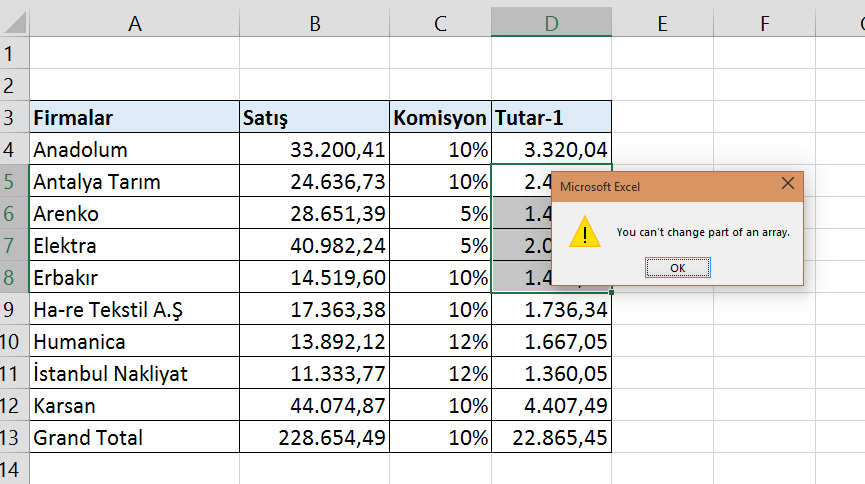
Task: Select the cell containing 22.865,45
Action: 551,438
